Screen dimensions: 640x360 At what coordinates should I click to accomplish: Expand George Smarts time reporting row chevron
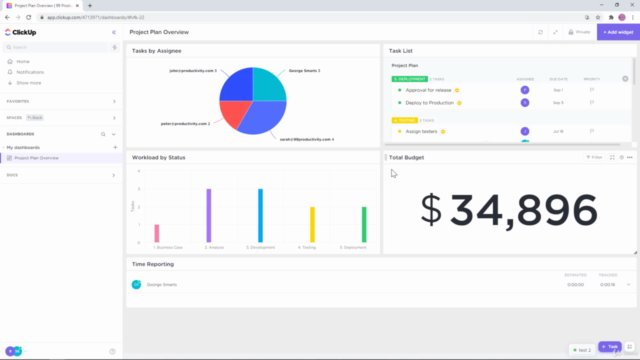click(629, 284)
